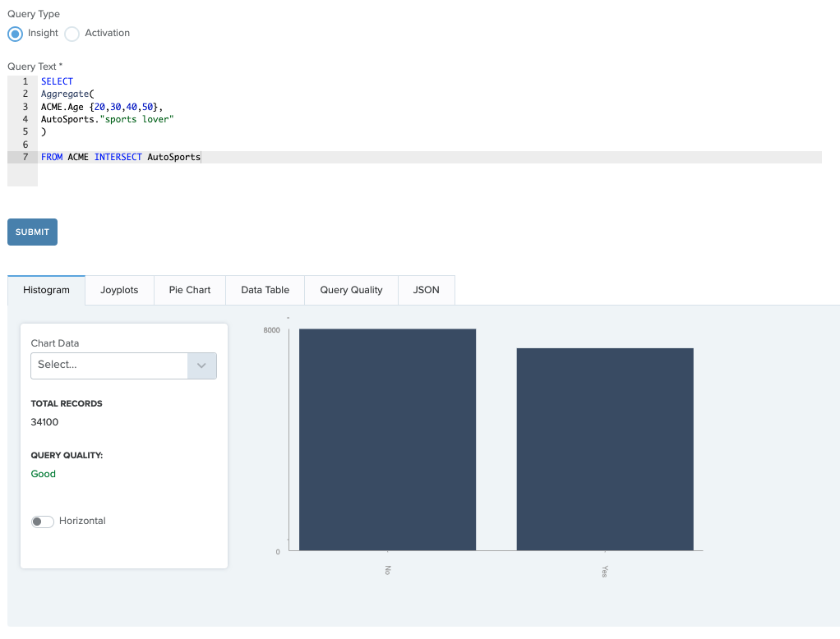Open the Joyplots tab
840x639 pixels.
click(119, 290)
